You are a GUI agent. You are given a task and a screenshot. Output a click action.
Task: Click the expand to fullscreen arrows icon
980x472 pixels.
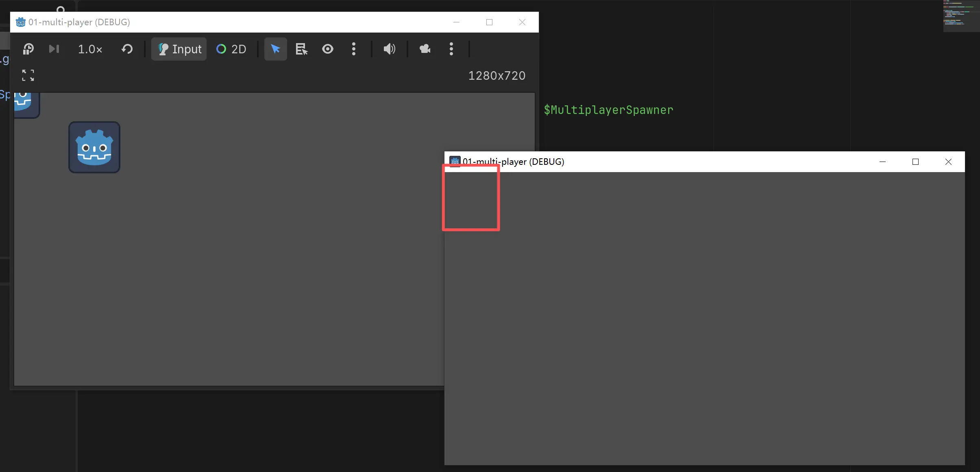(x=28, y=75)
